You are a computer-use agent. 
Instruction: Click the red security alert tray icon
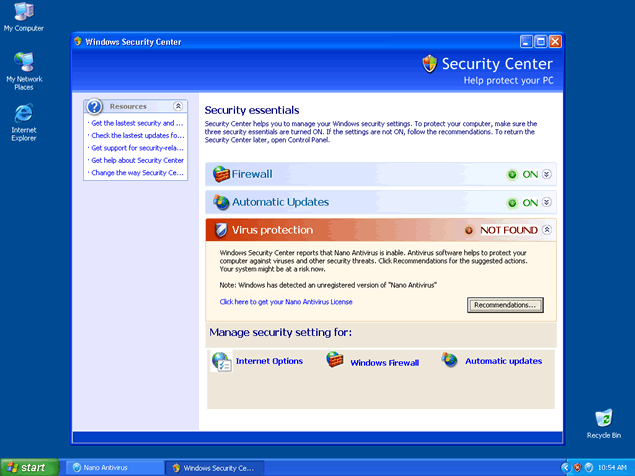tap(578, 467)
